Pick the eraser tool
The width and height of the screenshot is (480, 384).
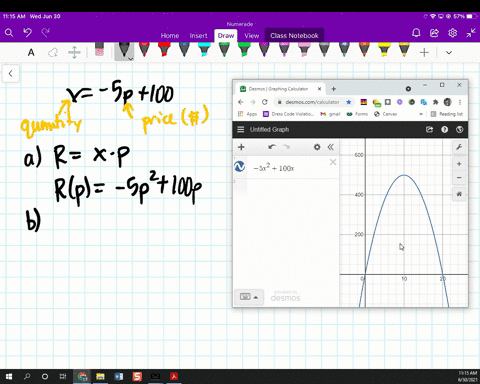(x=99, y=49)
